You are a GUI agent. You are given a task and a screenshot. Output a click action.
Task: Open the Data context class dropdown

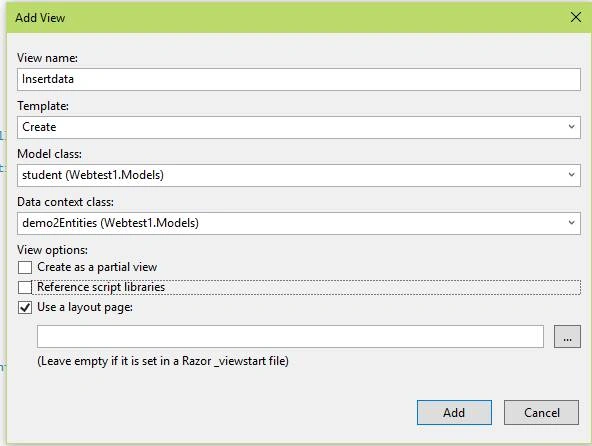tap(299, 223)
